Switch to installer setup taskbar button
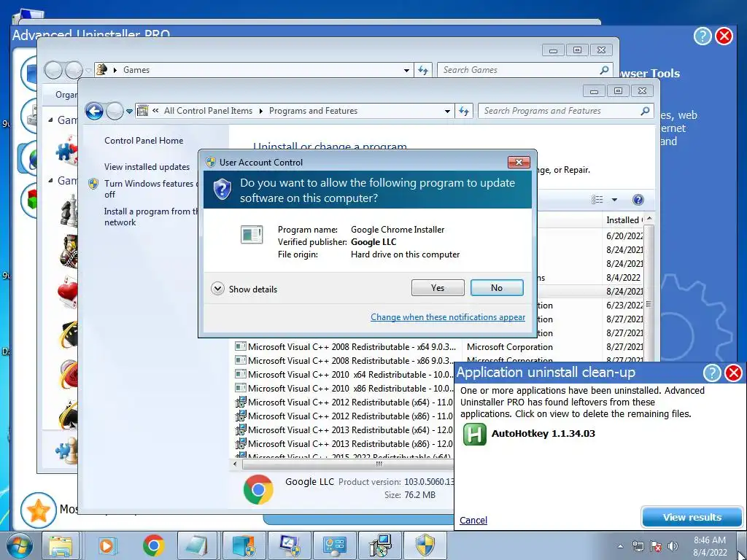Viewport: 747px width, 560px height. coord(379,545)
